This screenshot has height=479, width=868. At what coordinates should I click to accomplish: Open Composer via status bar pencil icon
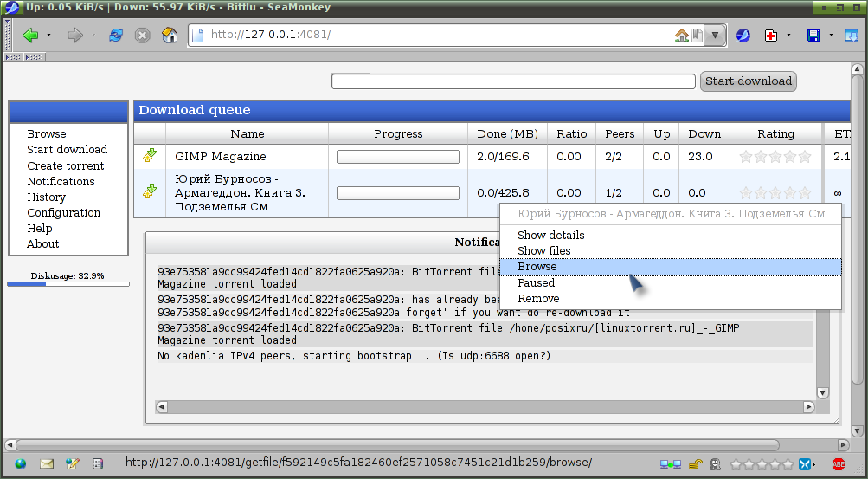click(72, 463)
